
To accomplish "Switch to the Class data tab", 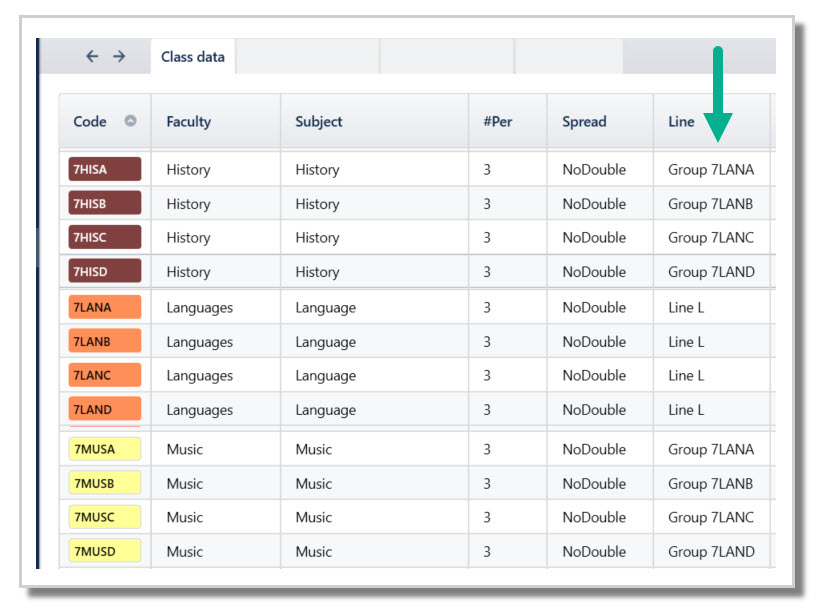I will click(x=193, y=57).
